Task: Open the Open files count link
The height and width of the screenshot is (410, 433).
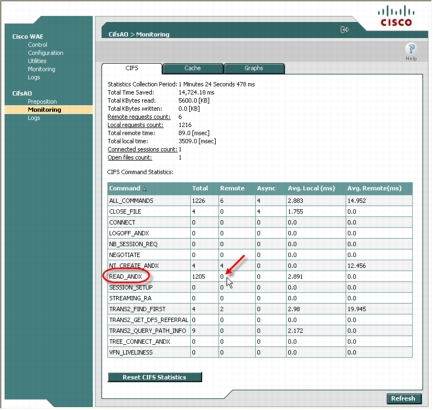Action: [130, 158]
